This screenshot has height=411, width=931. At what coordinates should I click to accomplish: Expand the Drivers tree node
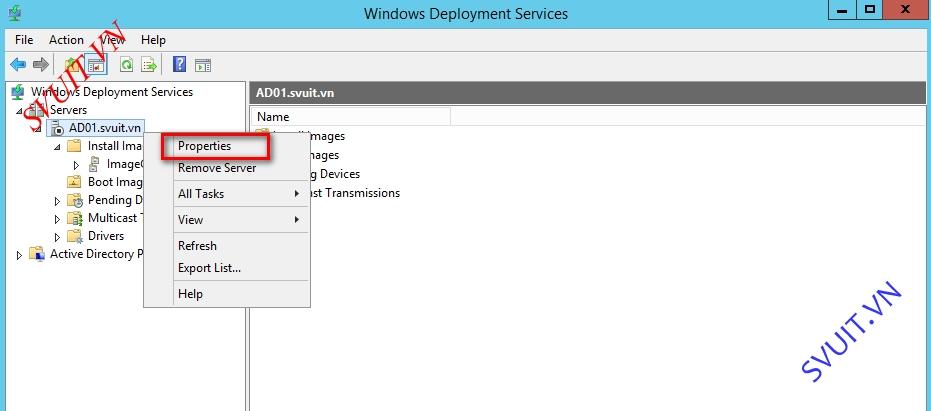pyautogui.click(x=57, y=237)
